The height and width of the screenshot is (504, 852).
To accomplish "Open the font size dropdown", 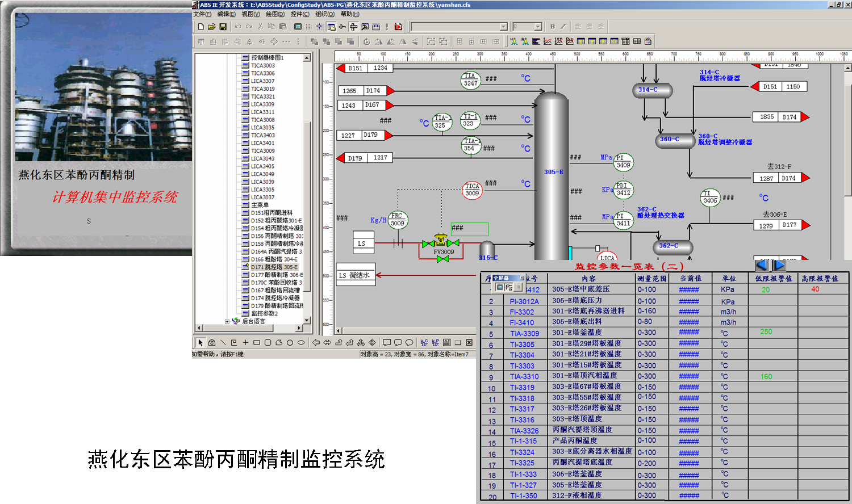I will (x=537, y=27).
